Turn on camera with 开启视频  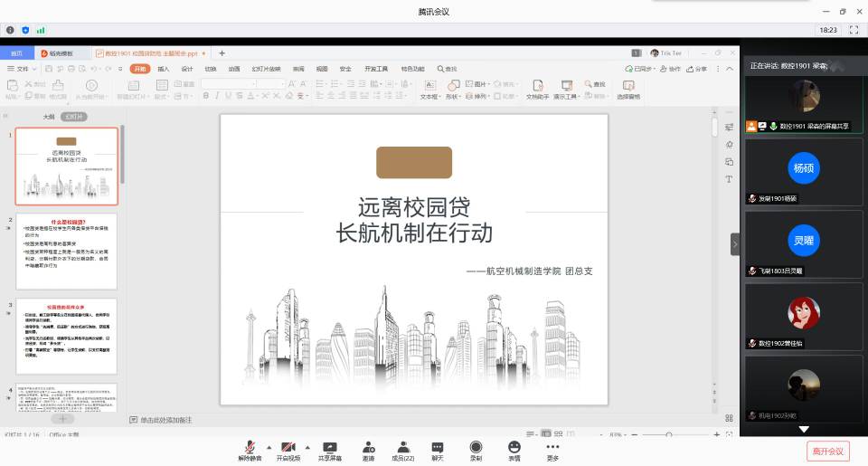[288, 447]
